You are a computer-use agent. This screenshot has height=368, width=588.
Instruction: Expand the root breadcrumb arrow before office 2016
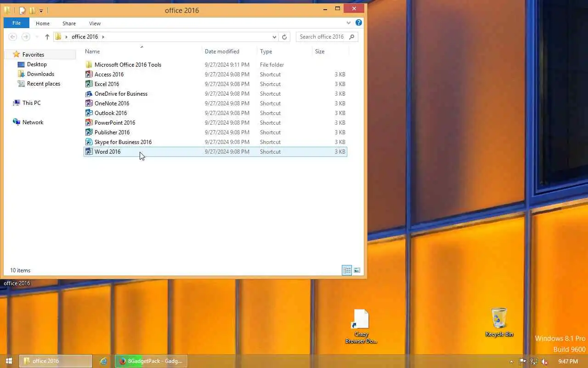tap(67, 37)
